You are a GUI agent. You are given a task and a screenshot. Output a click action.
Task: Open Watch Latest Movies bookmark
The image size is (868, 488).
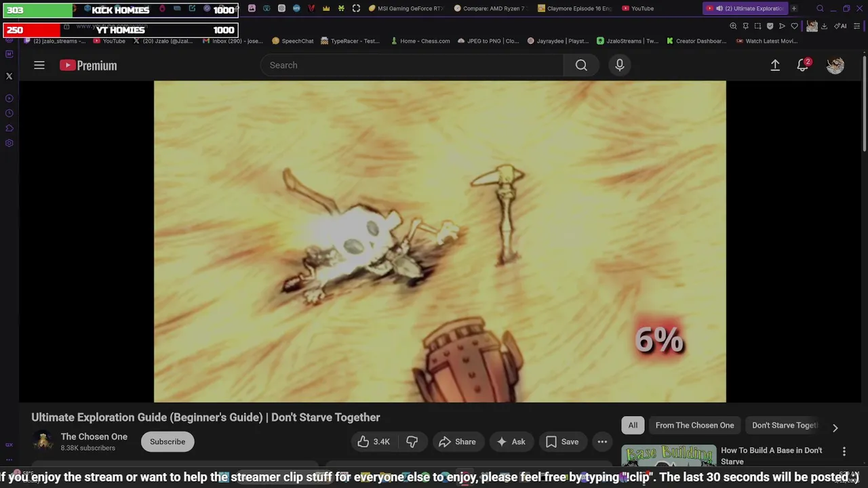coord(766,41)
